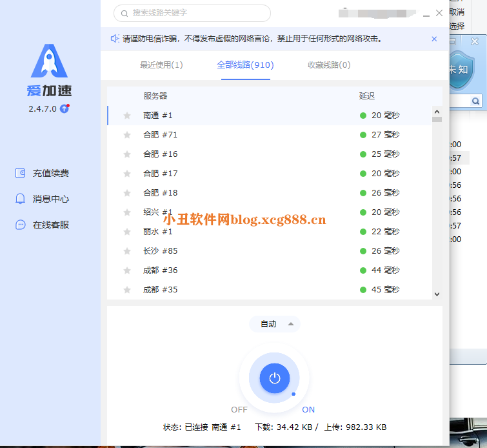Image resolution: width=487 pixels, height=448 pixels.
Task: Switch to 最近使用(1) tab
Action: tap(161, 65)
